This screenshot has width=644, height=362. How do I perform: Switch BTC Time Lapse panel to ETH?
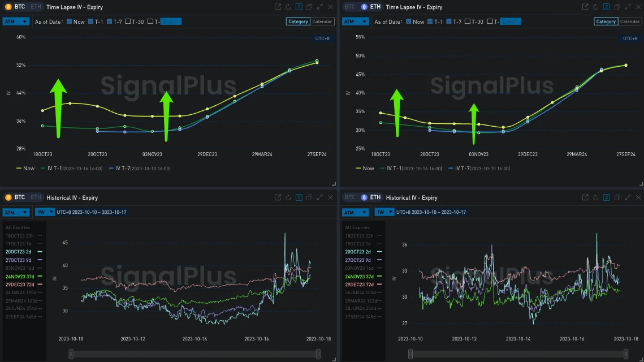click(x=36, y=7)
